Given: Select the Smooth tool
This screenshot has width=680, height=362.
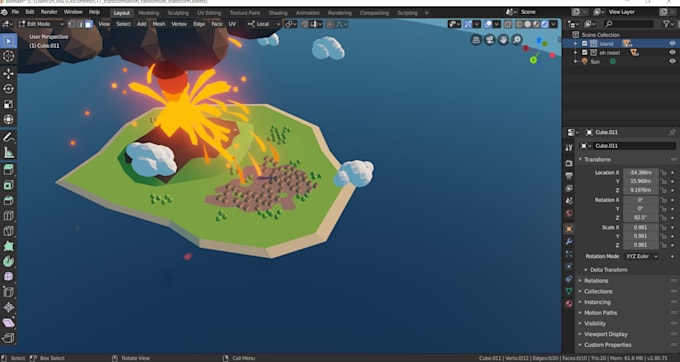Looking at the screenshot, I should coord(8,276).
